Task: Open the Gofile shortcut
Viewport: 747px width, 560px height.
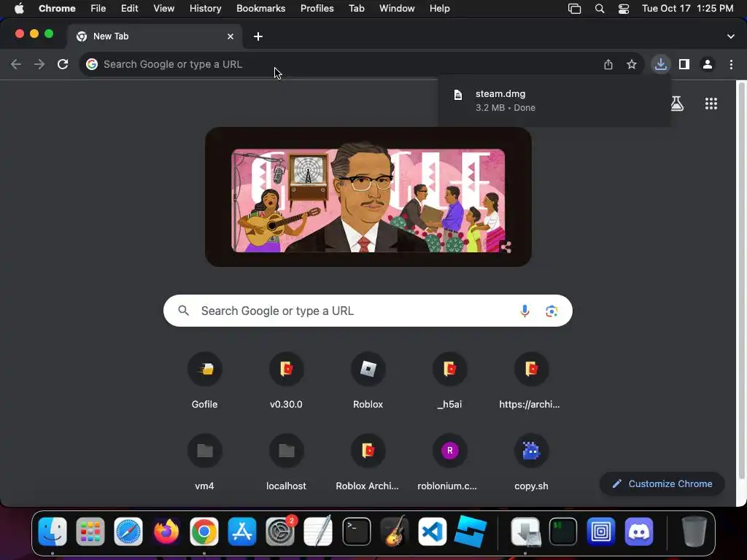Action: coord(204,381)
